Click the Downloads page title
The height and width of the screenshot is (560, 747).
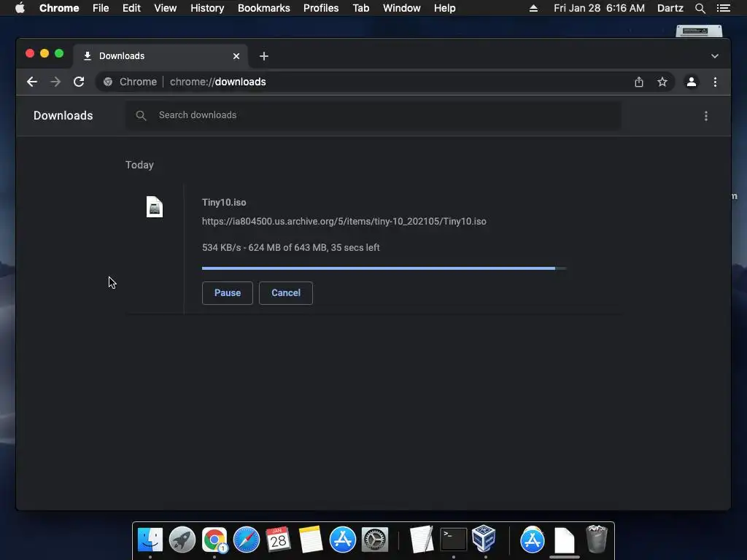pyautogui.click(x=63, y=116)
